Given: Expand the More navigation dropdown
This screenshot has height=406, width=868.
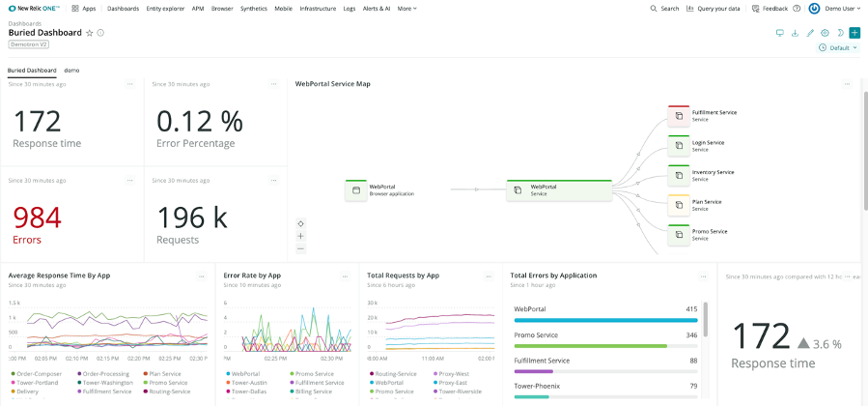Looking at the screenshot, I should pyautogui.click(x=407, y=9).
